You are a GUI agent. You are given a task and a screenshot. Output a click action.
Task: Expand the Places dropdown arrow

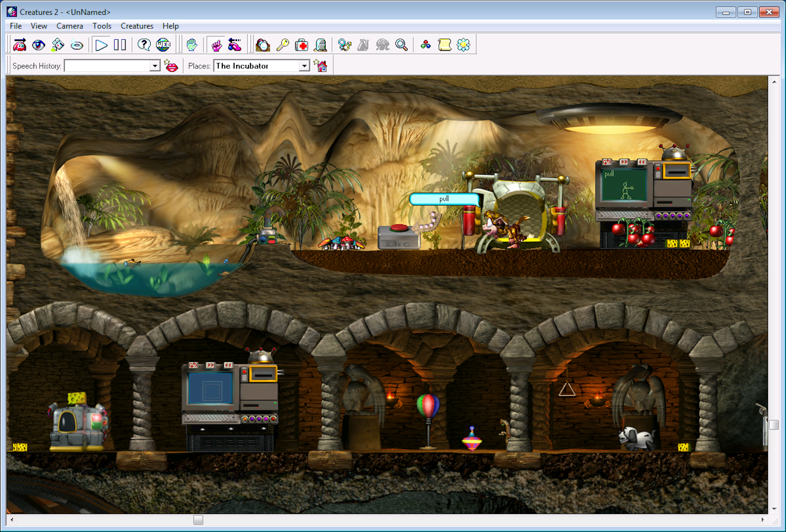pos(304,66)
